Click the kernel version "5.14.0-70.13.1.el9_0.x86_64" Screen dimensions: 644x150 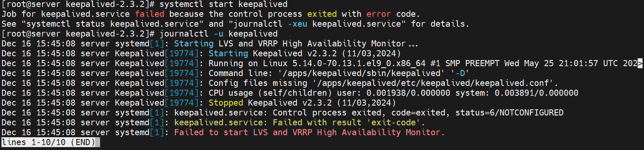click(x=359, y=64)
